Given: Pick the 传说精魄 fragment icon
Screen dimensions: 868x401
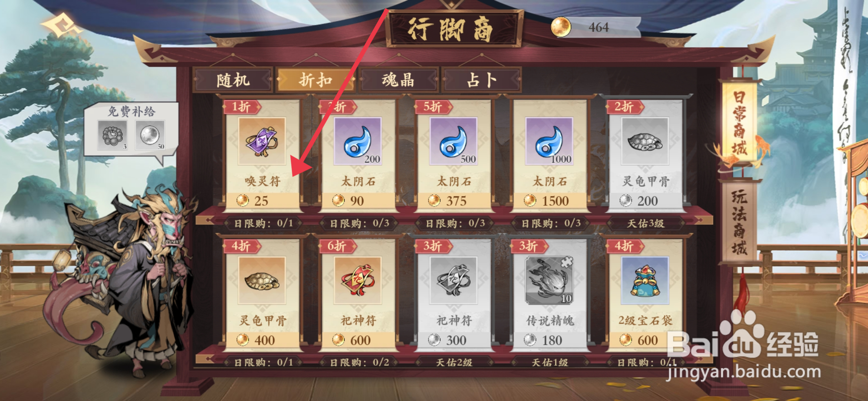Looking at the screenshot, I should (549, 280).
